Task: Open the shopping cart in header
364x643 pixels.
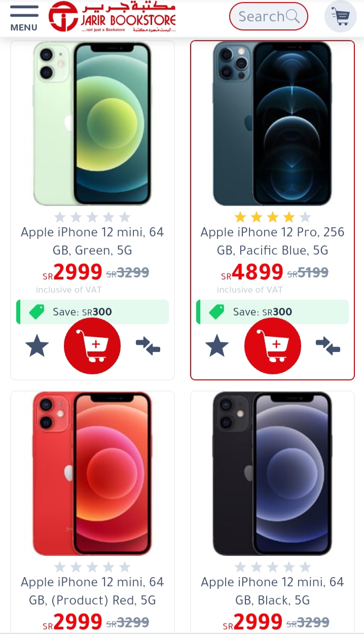Action: pos(341,17)
